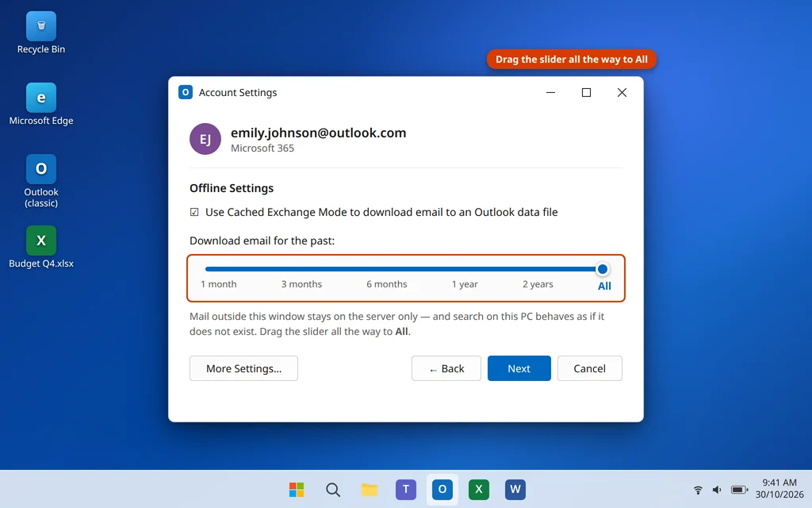812x508 pixels.
Task: Toggle the Use Cached Exchange Mode checkbox
Action: point(194,212)
